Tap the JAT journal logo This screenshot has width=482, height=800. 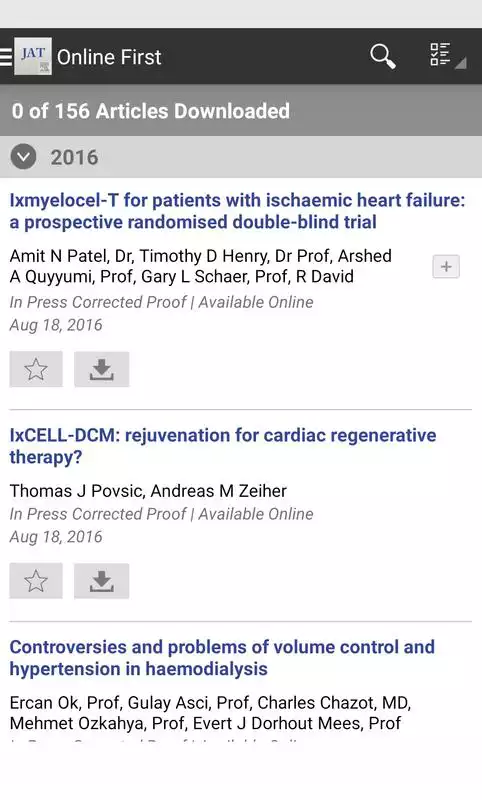click(x=33, y=56)
